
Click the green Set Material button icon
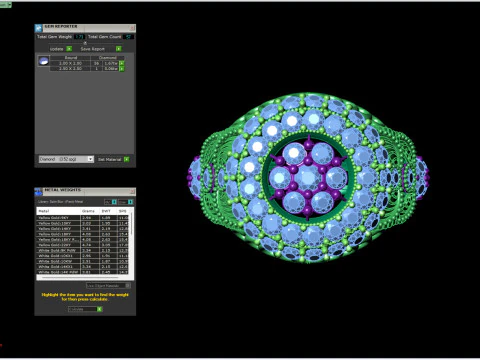tap(127, 159)
